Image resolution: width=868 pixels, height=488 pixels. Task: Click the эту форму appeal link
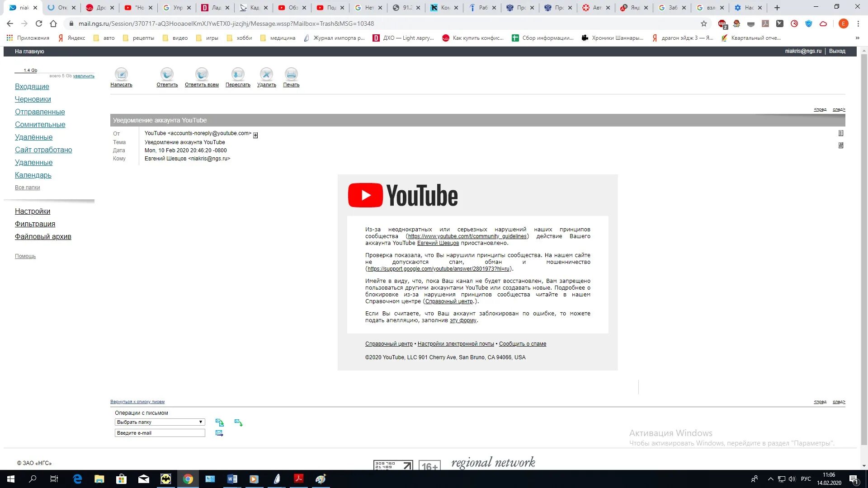click(462, 320)
